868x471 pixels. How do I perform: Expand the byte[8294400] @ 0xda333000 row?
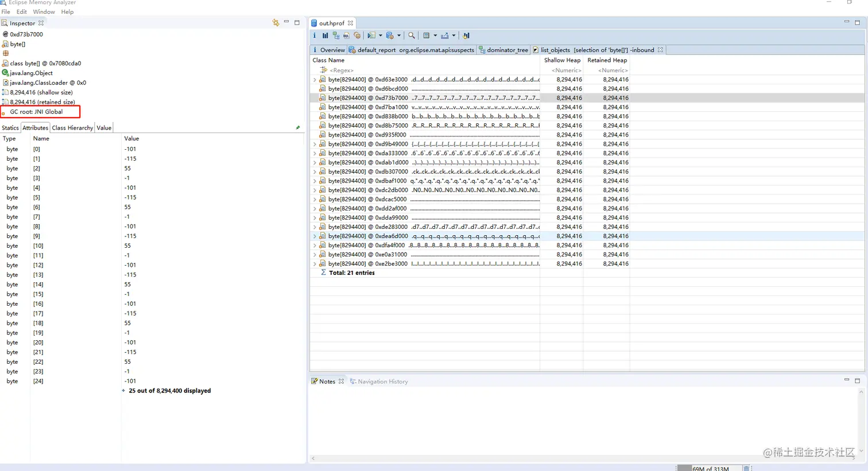pos(315,153)
